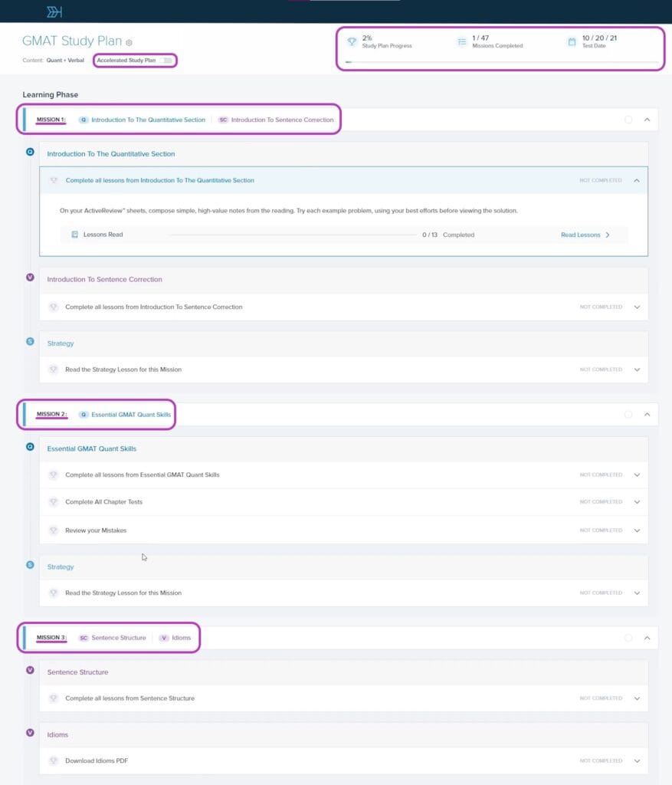Viewport: 672px width, 785px height.
Task: Click the checklist icon for Missions Completed
Action: click(461, 41)
